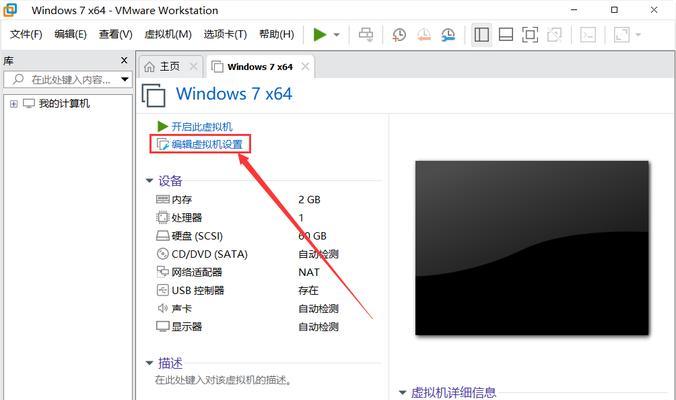This screenshot has height=400, width=676.
Task: Open the 虚拟机(M) menu
Action: pyautogui.click(x=168, y=34)
